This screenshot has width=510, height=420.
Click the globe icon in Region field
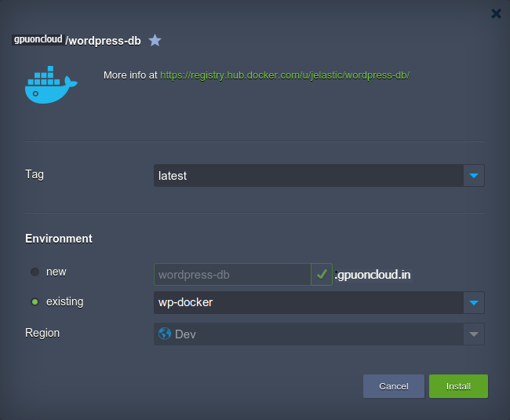pos(165,334)
